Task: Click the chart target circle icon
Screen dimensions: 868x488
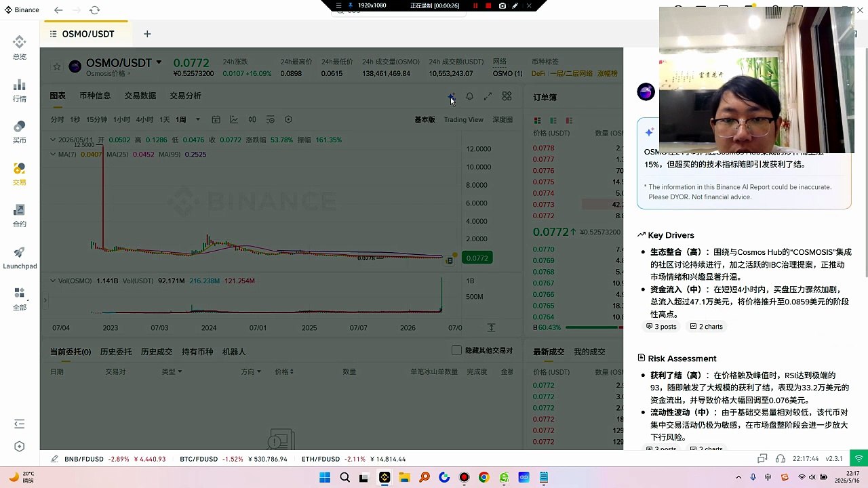Action: 288,120
